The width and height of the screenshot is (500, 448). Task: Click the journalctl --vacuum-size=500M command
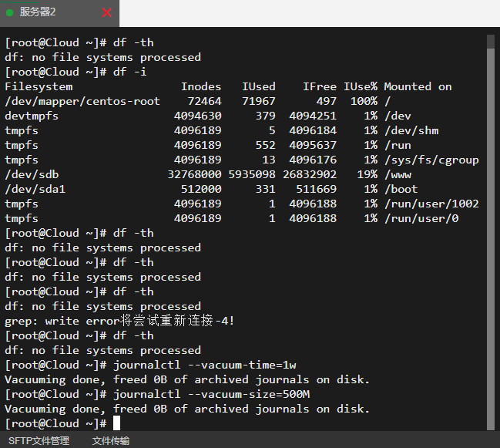[x=211, y=394]
